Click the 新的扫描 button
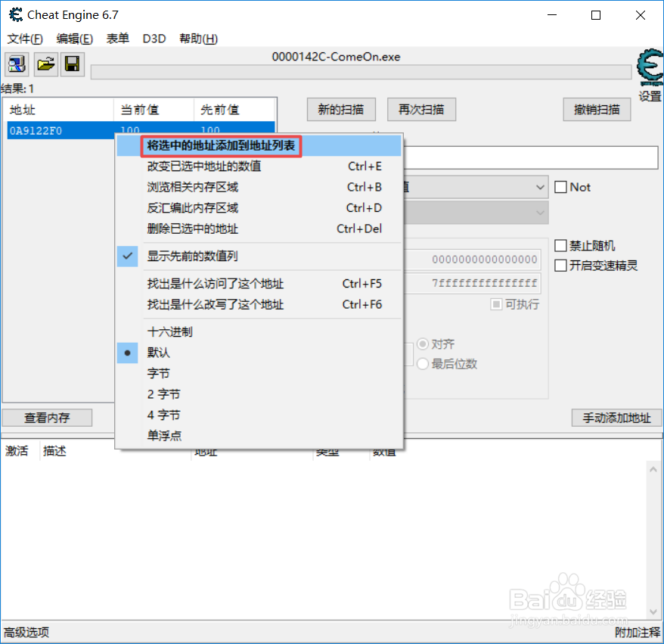 point(341,110)
